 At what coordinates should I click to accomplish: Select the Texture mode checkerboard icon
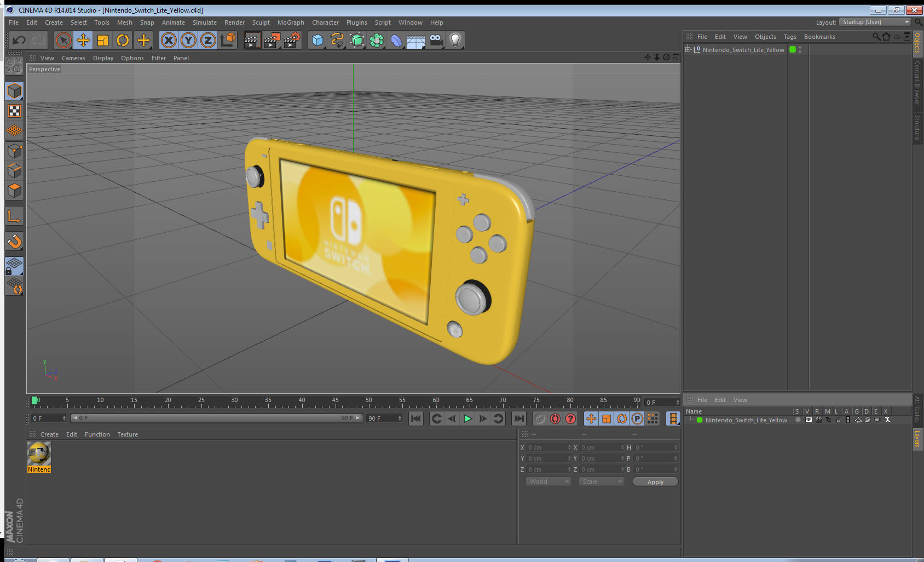click(x=14, y=111)
